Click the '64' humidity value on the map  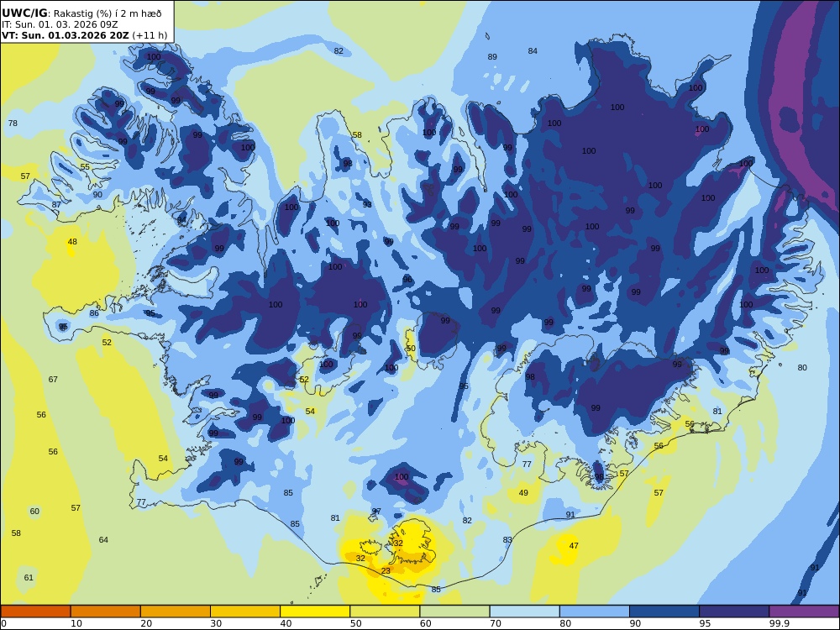[103, 540]
